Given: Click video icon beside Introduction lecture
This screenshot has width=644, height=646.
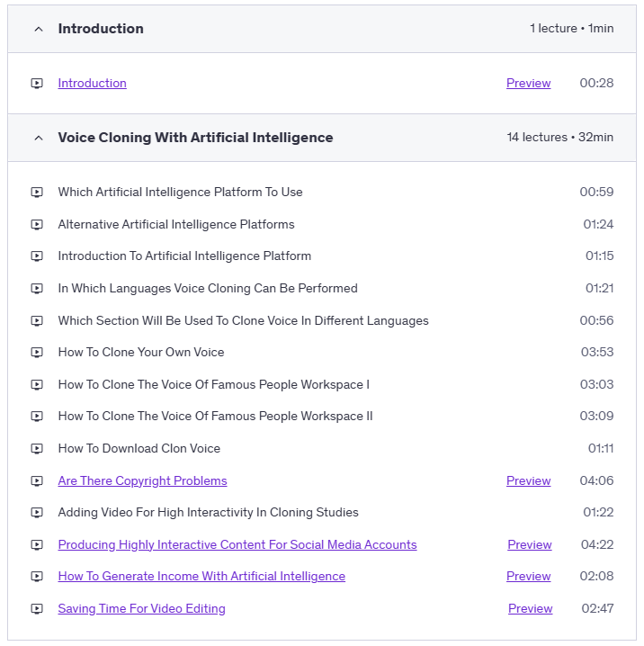Looking at the screenshot, I should (x=37, y=84).
